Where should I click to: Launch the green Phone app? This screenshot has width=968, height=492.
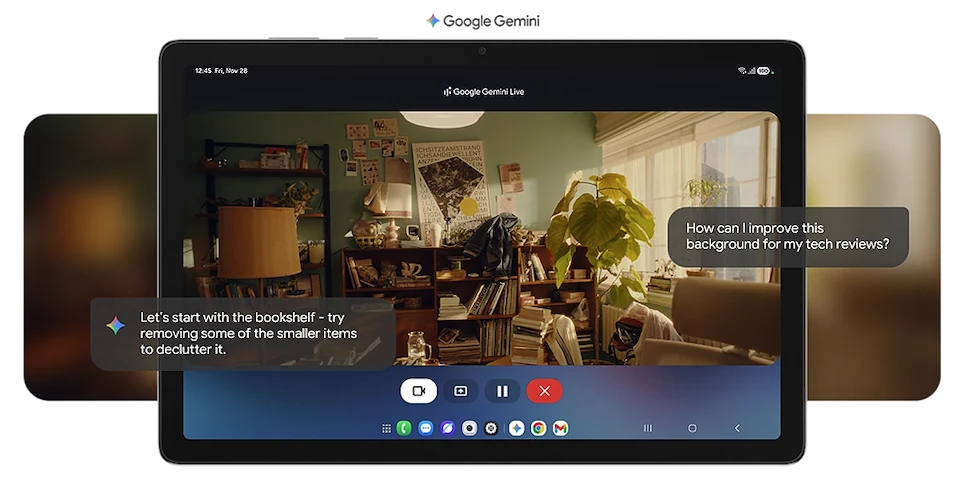tap(404, 428)
